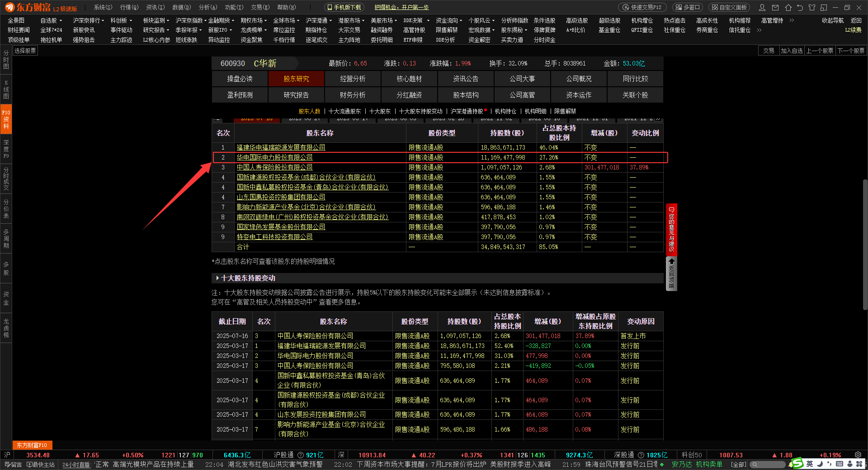Click the 24小时直播 news link
Screen dimensions: 868x470
[x=76, y=465]
